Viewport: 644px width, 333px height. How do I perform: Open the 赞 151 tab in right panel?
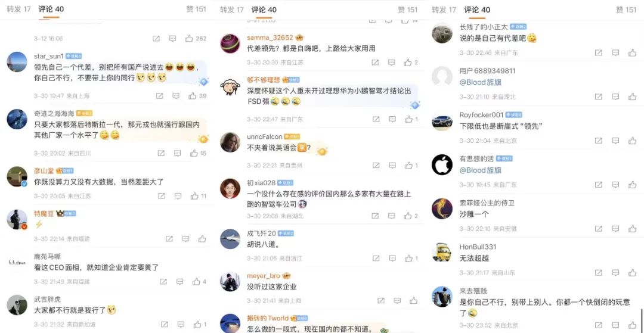pos(626,10)
